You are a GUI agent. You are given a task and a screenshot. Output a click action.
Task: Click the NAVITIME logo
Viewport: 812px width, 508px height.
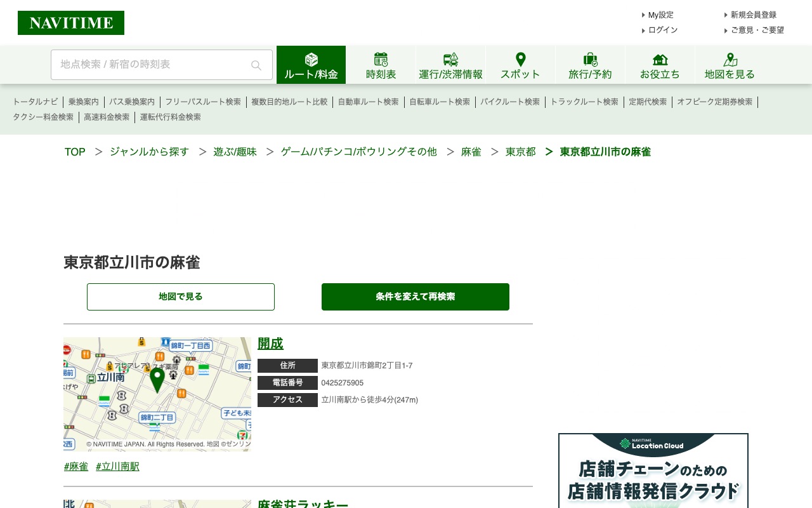(x=70, y=22)
